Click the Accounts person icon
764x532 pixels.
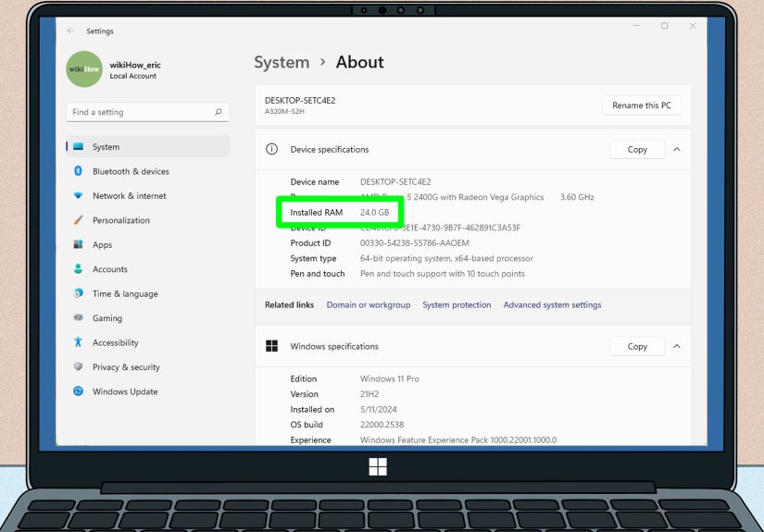click(78, 268)
